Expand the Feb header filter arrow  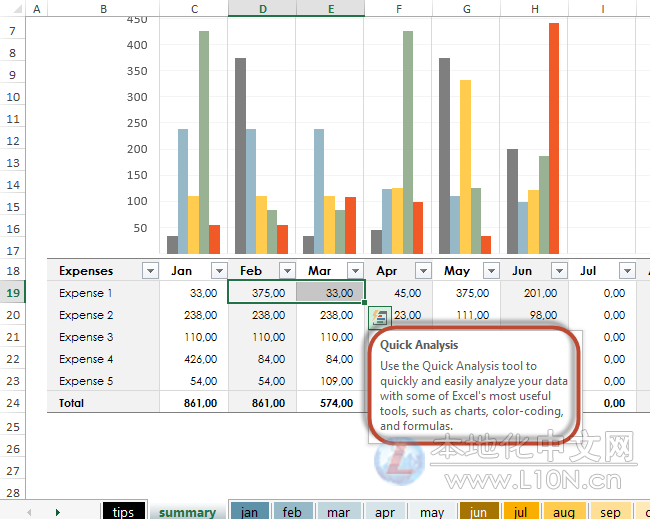286,271
